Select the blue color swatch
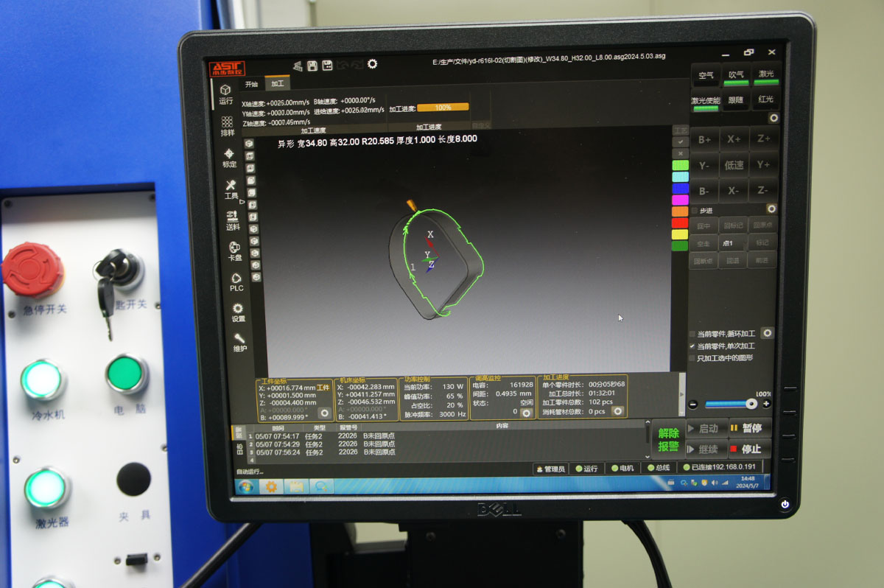This screenshot has height=588, width=884. coord(681,188)
